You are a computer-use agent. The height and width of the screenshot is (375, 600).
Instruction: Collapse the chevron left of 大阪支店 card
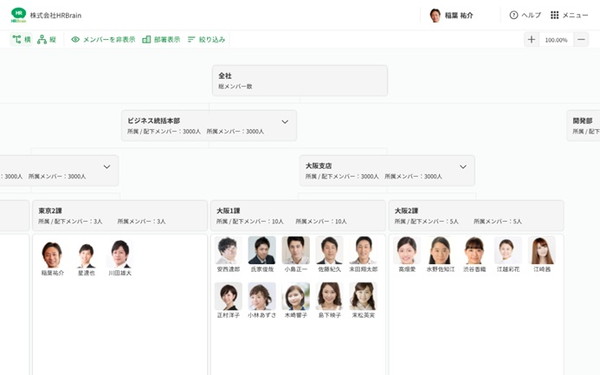[107, 167]
